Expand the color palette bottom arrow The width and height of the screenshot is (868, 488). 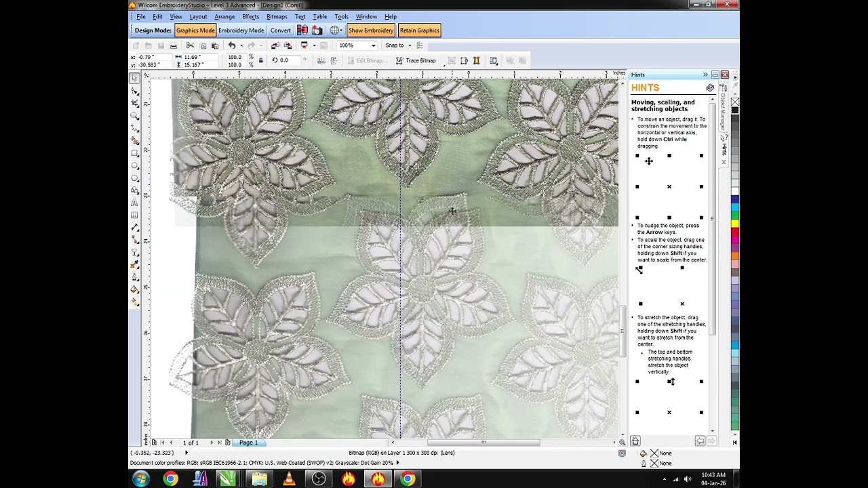[x=735, y=442]
